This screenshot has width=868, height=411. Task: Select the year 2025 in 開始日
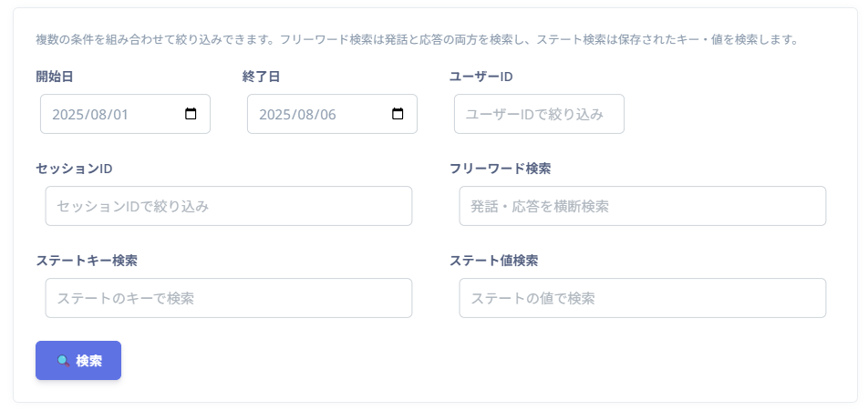click(67, 115)
